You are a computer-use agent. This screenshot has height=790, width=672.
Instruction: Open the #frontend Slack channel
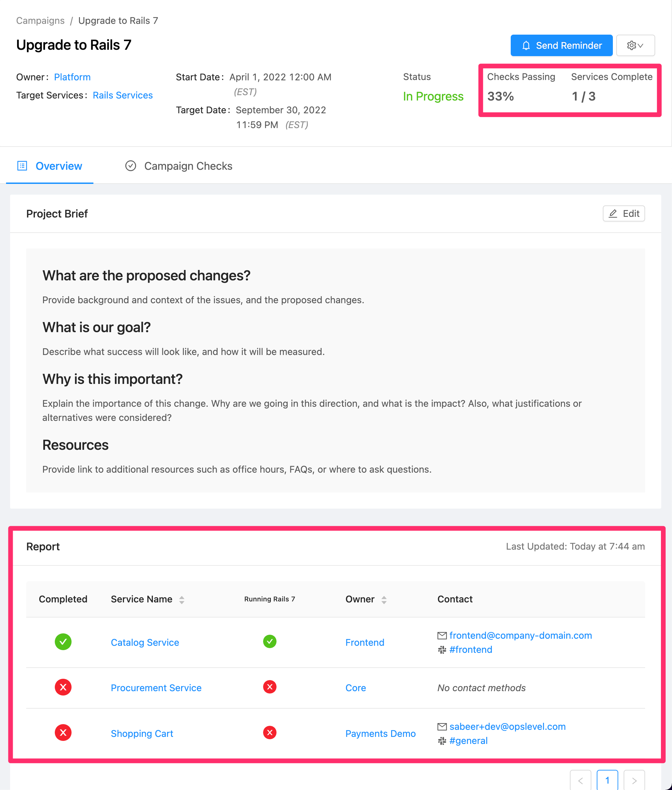pyautogui.click(x=470, y=649)
